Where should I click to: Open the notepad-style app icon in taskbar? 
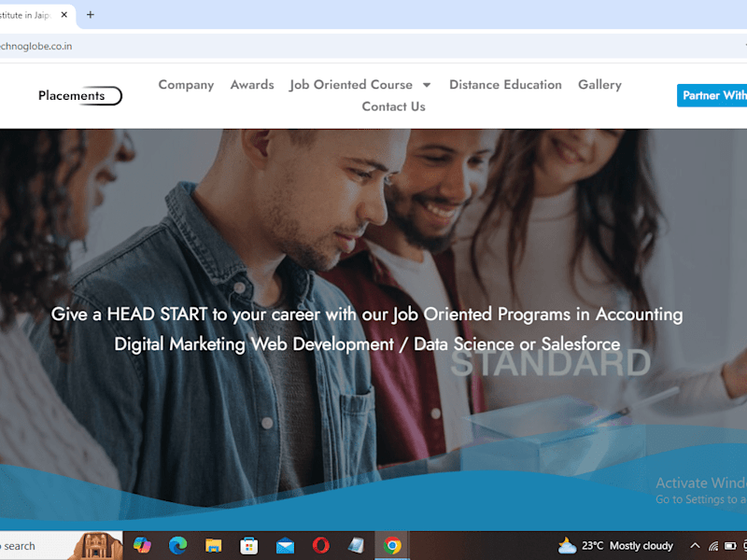(x=357, y=546)
